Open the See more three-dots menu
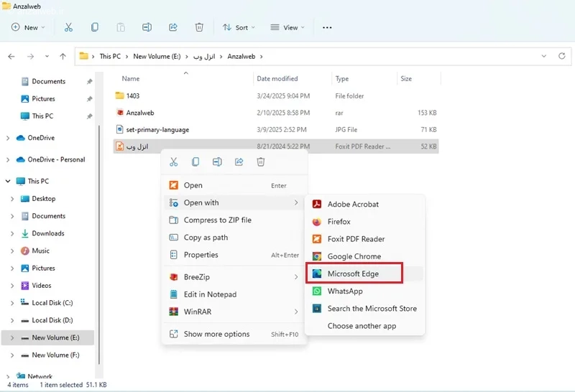The width and height of the screenshot is (575, 392). pos(327,27)
